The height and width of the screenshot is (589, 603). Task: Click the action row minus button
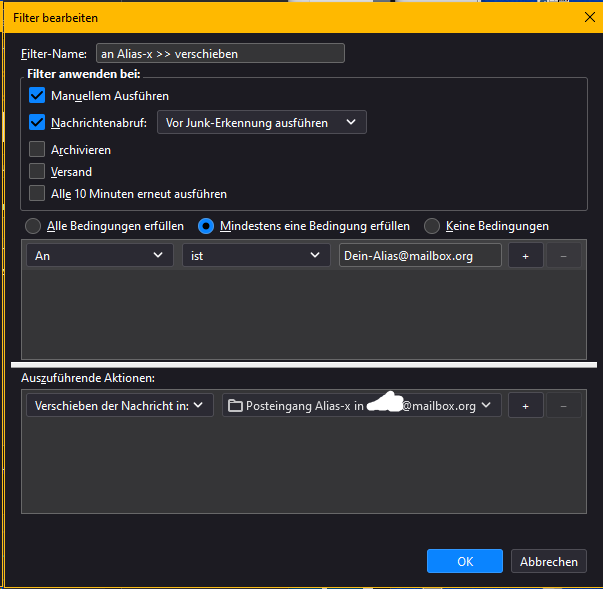pyautogui.click(x=563, y=405)
